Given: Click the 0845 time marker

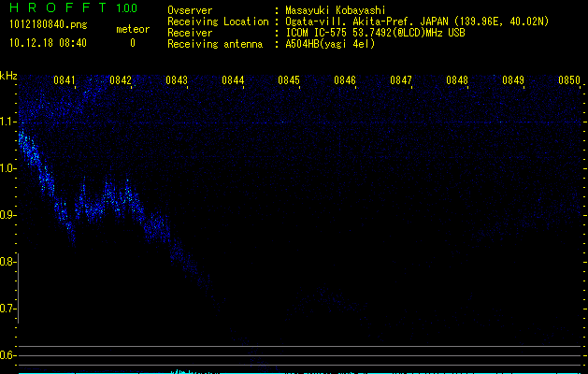Looking at the screenshot, I should point(289,80).
